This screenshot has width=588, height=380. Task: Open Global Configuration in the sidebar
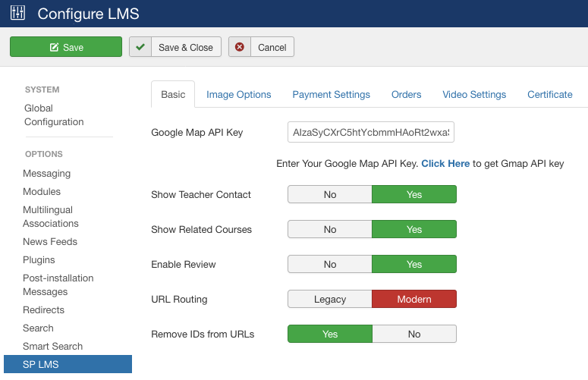pyautogui.click(x=54, y=115)
